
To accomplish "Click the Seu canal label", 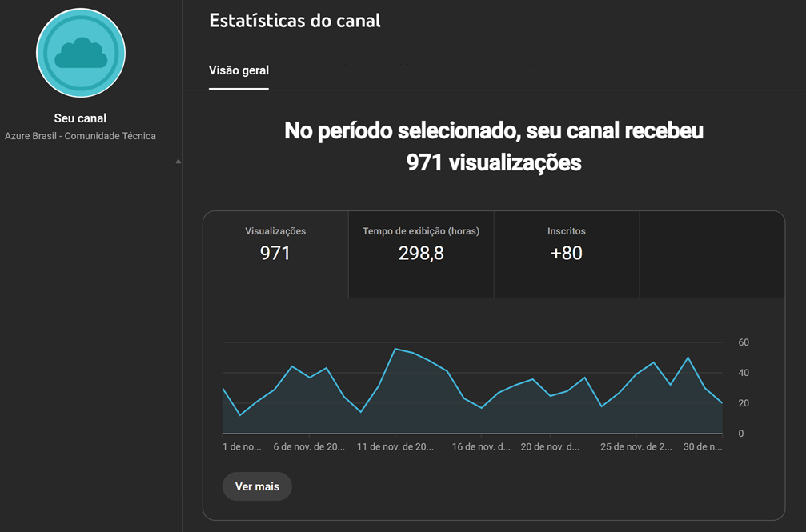I will click(80, 118).
